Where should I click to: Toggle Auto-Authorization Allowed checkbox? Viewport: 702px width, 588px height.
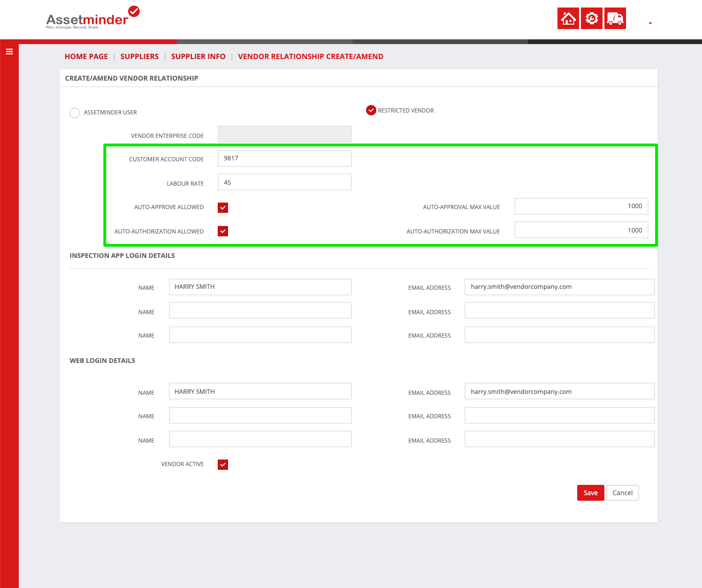point(223,231)
